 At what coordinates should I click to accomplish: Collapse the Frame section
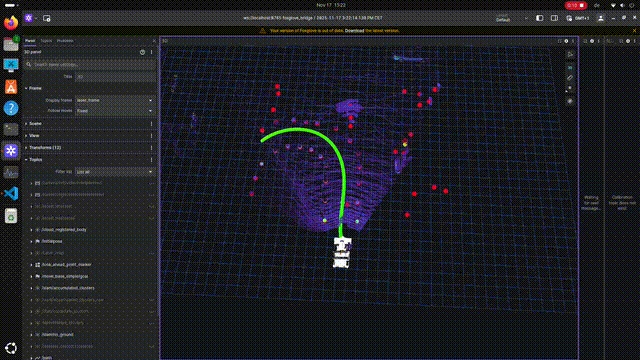(27, 88)
